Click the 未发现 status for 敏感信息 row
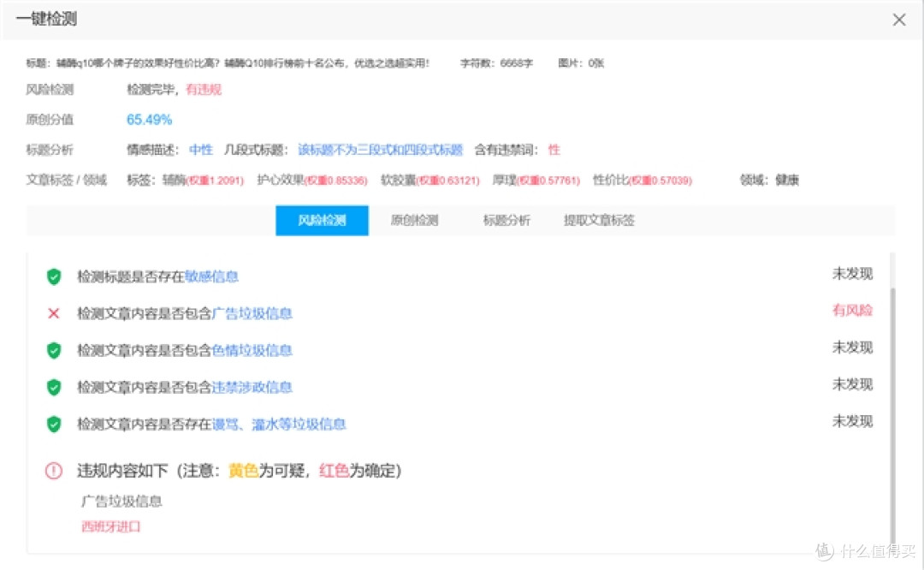This screenshot has width=924, height=570. click(x=852, y=274)
